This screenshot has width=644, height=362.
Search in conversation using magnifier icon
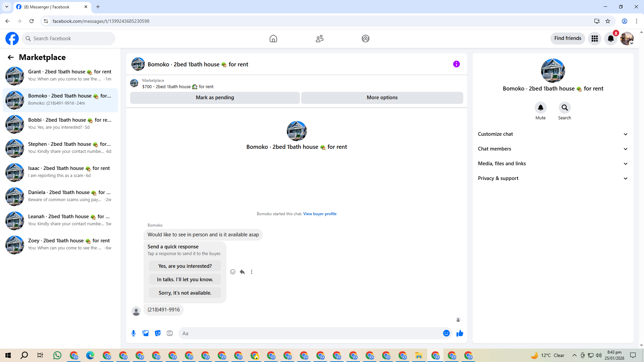tap(565, 108)
